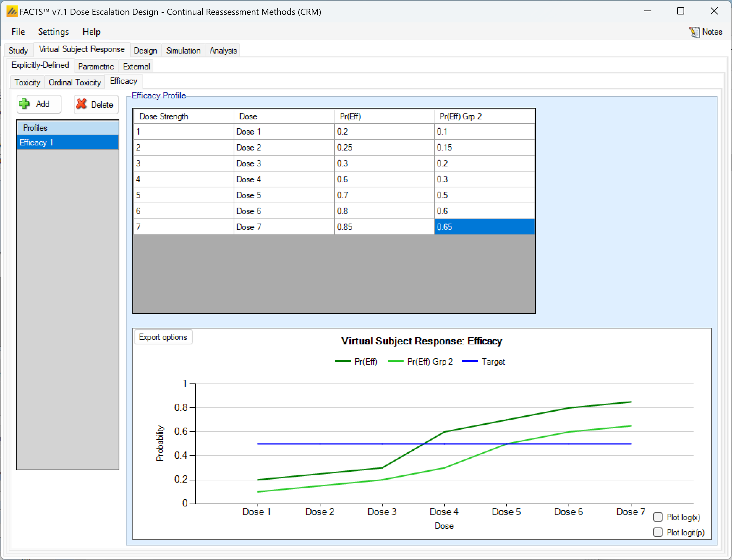Screen dimensions: 732x560
Task: Click the Pr(Eff) cell for Dose 4
Action: coord(384,179)
